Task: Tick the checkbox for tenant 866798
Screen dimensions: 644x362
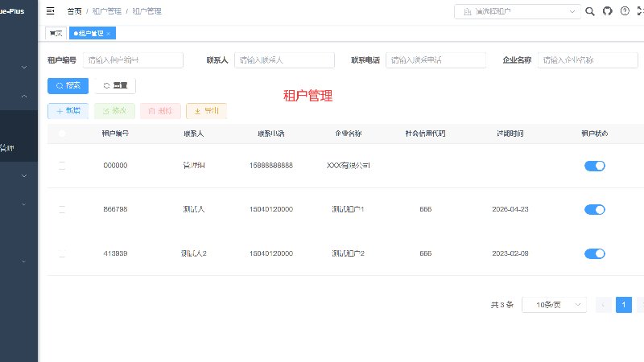Action: [x=62, y=209]
